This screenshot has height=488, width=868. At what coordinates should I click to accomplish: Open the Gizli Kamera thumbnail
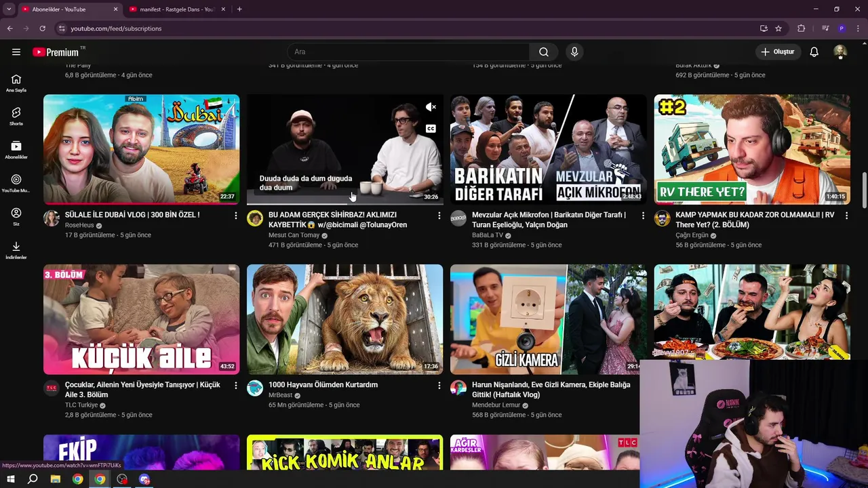(x=548, y=319)
